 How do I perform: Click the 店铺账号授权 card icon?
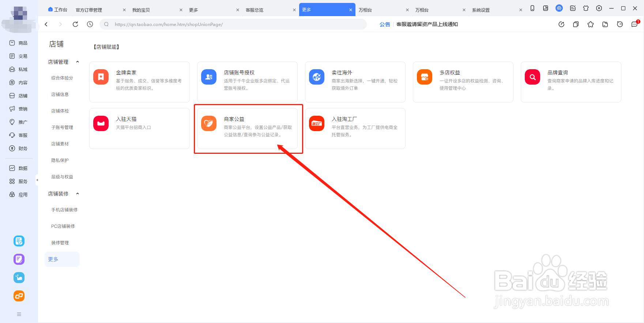click(209, 77)
